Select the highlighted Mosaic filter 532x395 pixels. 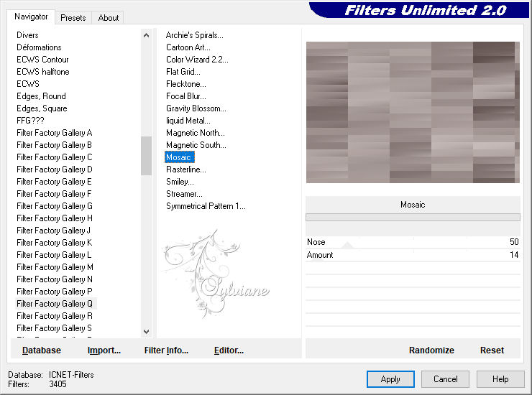(x=180, y=157)
